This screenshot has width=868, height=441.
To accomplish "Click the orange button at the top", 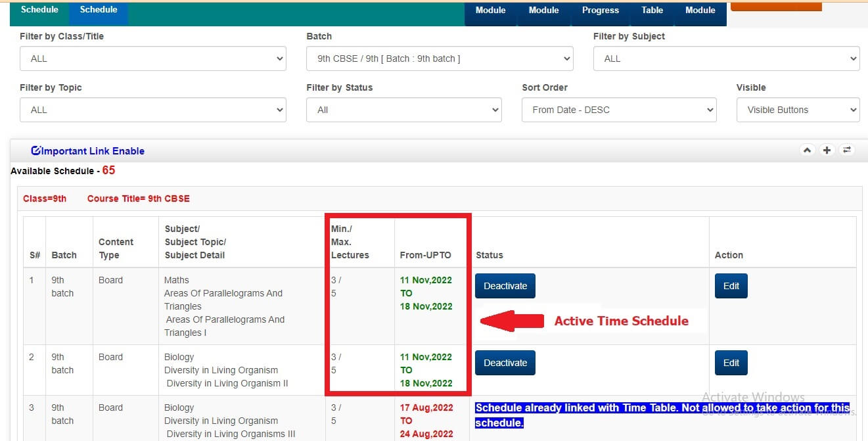I will pyautogui.click(x=775, y=6).
